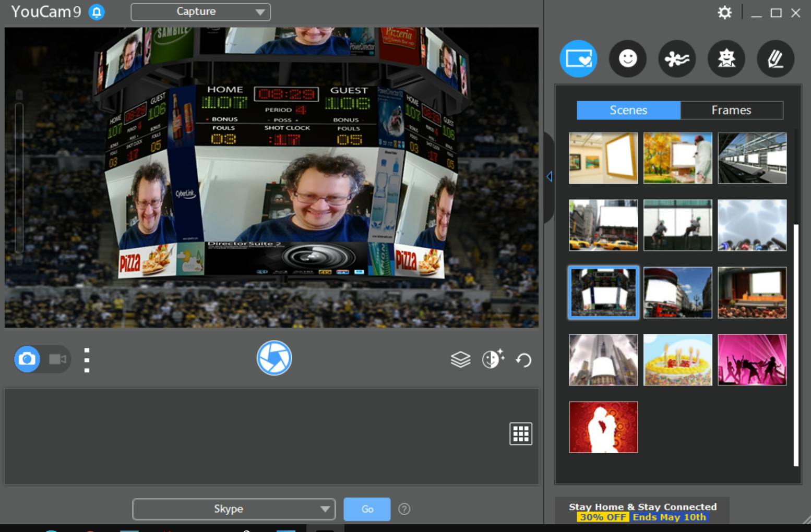Choose the yellow taxi city billboard scene
Viewport: 811px width, 532px height.
click(603, 225)
